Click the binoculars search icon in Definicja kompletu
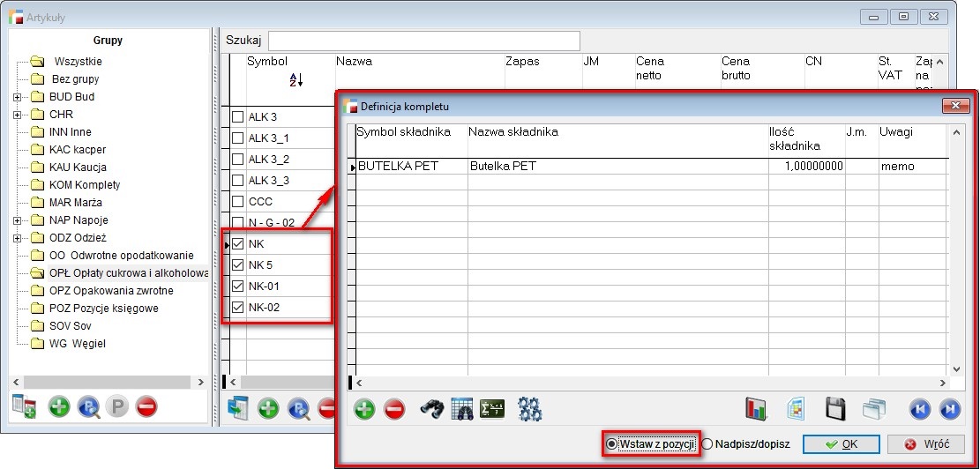This screenshot has width=980, height=469. (430, 409)
